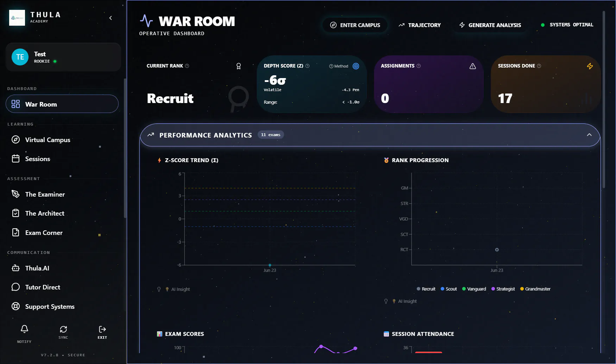The image size is (616, 364).
Task: Click the Sessions Done help icon
Action: (539, 66)
